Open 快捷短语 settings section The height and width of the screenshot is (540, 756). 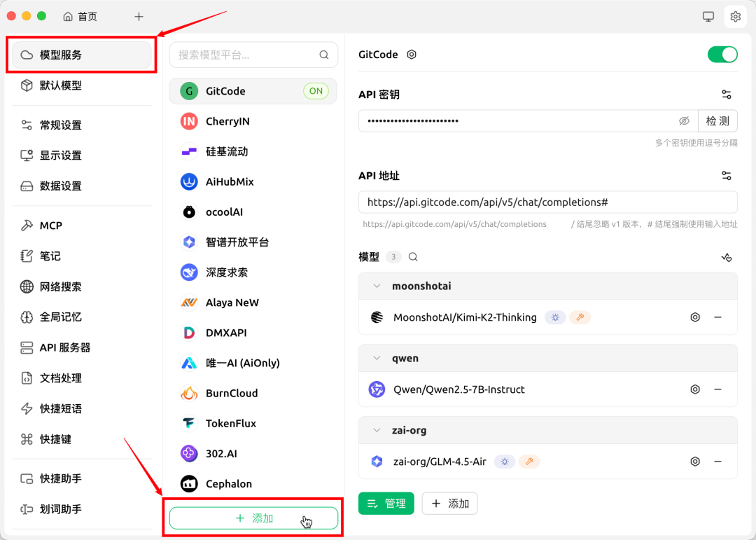(x=81, y=409)
